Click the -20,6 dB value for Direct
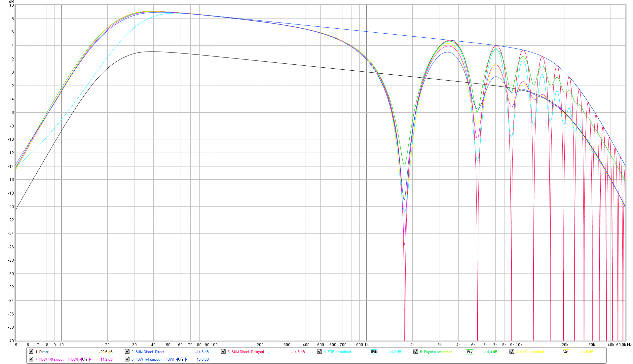Image resolution: width=633 pixels, height=364 pixels. (x=106, y=352)
